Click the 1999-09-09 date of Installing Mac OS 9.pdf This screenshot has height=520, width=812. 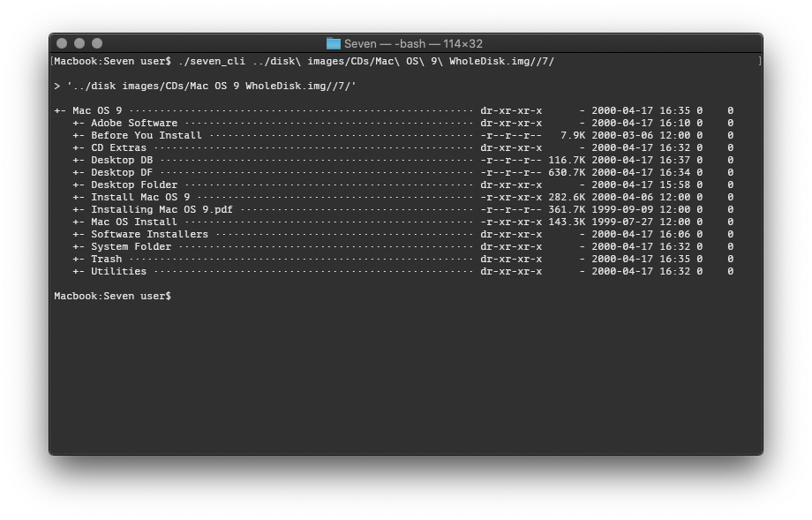coord(622,210)
